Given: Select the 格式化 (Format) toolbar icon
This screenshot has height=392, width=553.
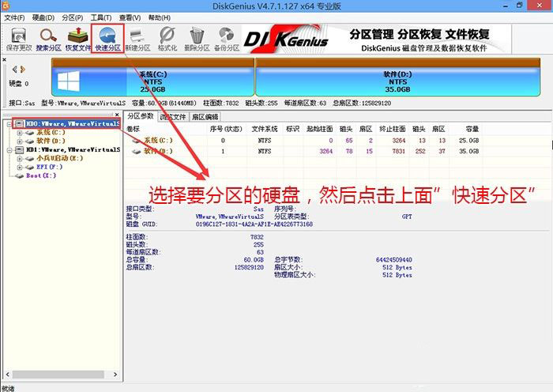Looking at the screenshot, I should pos(167,38).
